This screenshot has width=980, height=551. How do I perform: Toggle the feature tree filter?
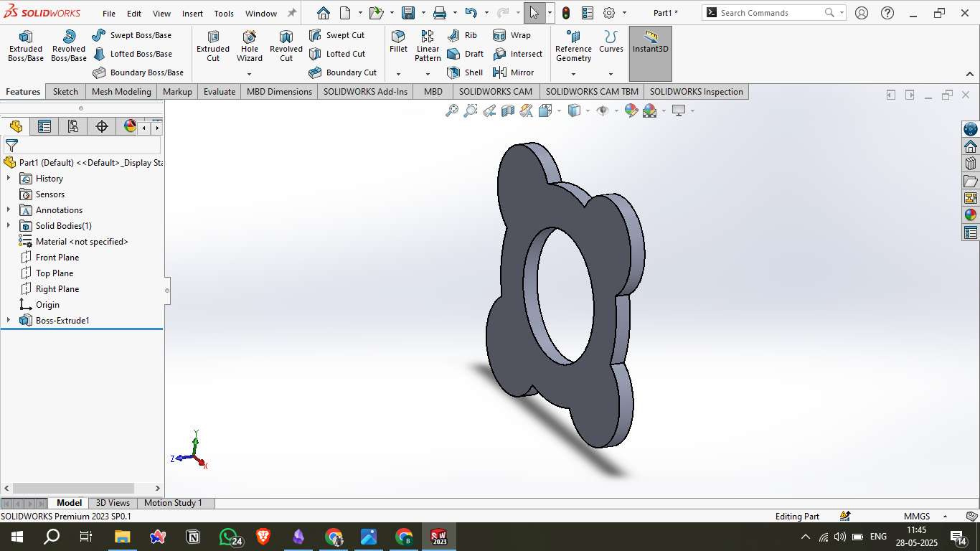pos(11,145)
